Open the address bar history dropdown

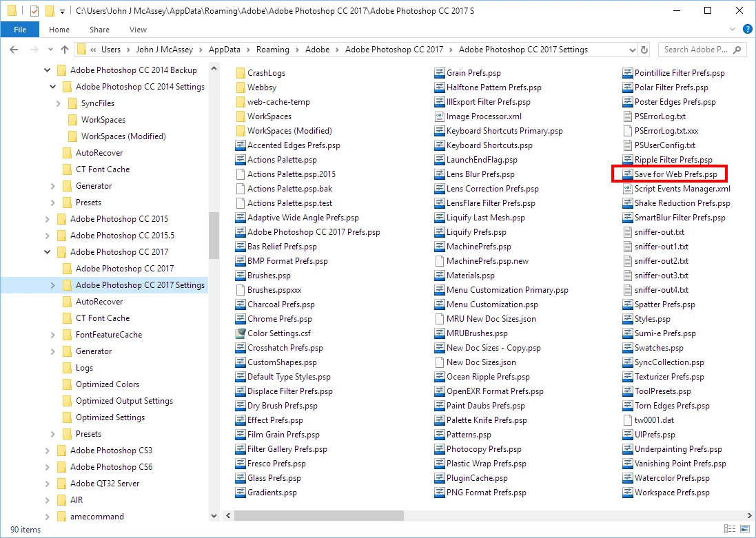point(632,50)
